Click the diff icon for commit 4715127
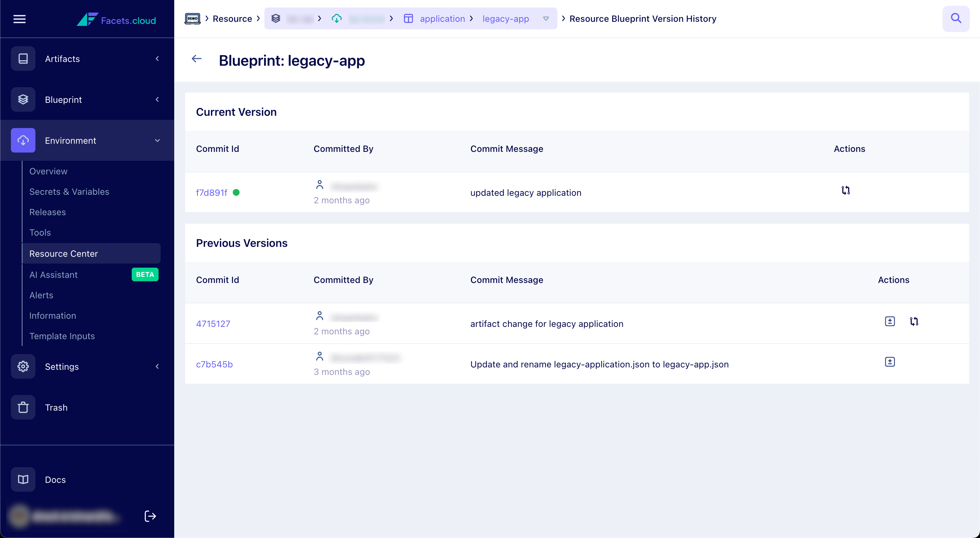Screen dimensions: 980x538 pyautogui.click(x=889, y=321)
